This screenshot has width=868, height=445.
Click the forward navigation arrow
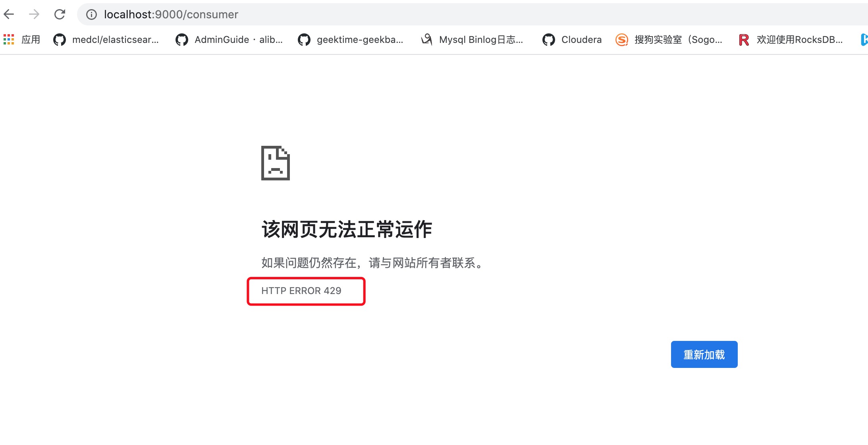[34, 14]
